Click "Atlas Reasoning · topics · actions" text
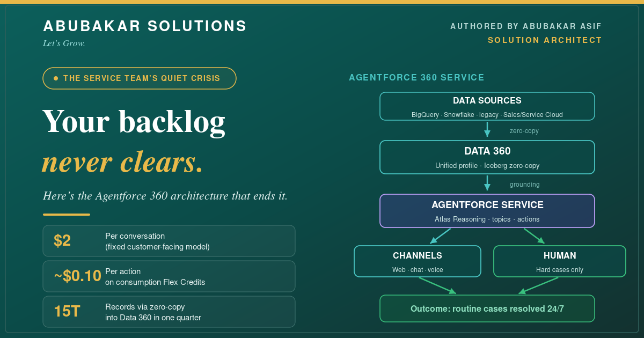The height and width of the screenshot is (338, 644). (x=487, y=219)
